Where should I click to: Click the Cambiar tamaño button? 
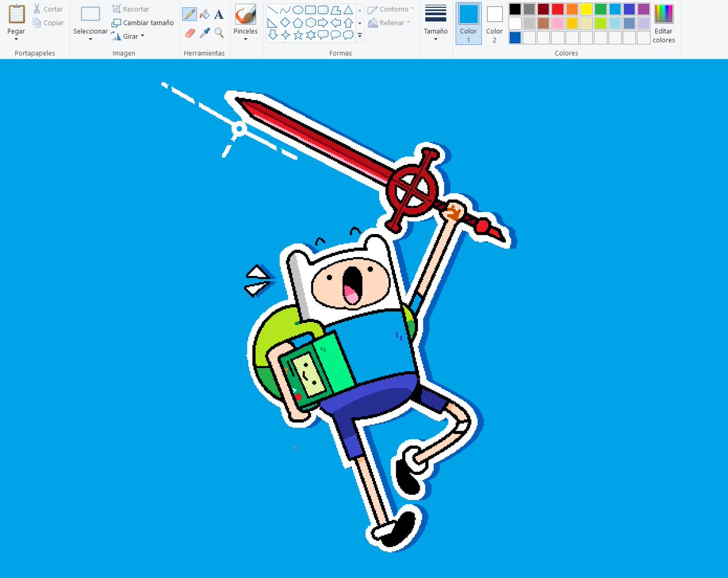143,22
